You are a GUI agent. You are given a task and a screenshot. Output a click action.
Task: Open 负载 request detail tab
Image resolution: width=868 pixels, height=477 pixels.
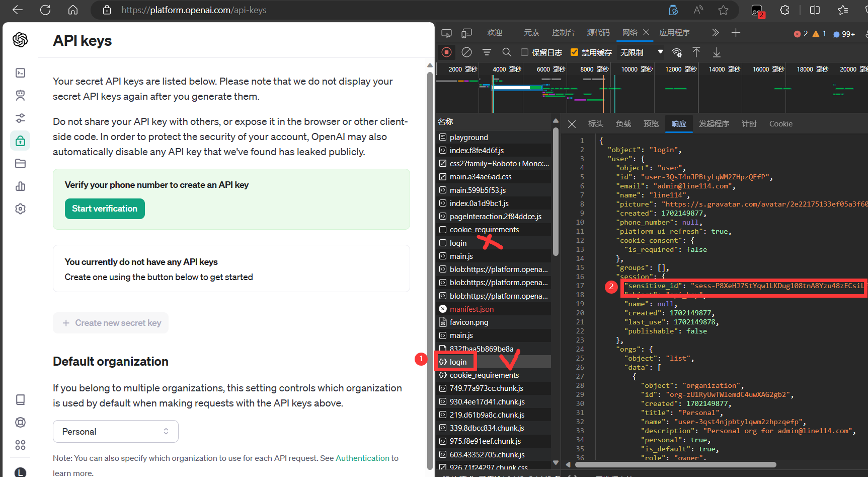623,124
